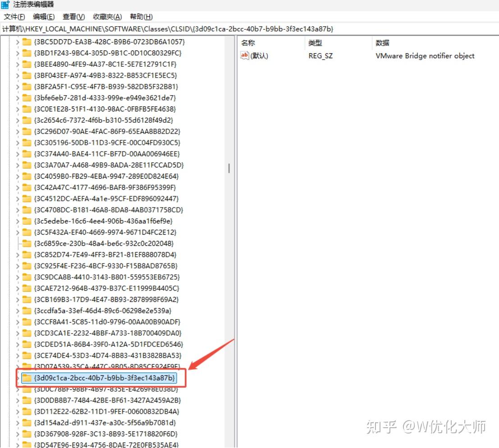Expand the {3CE74DE4-53D3-4D74-8B83-431B3828BA53} key
The width and height of the screenshot is (499, 448).
[18, 356]
